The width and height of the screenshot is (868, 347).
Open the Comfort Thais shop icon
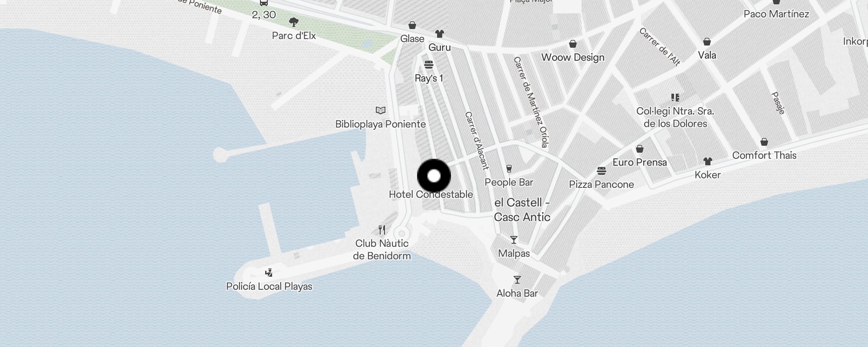[x=764, y=142]
